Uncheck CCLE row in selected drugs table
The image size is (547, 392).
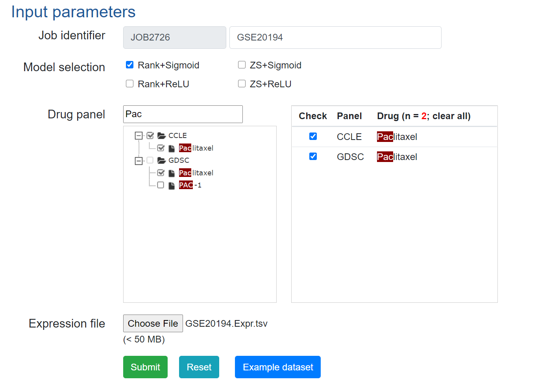313,136
